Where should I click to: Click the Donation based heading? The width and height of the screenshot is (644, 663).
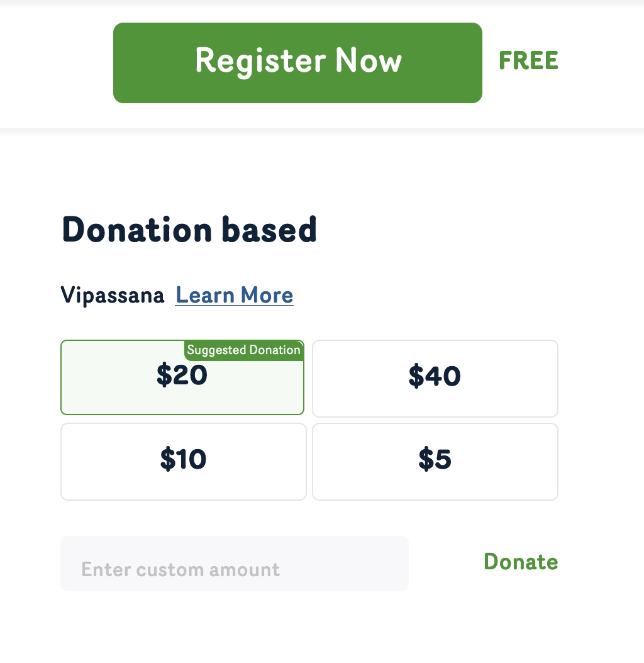coord(189,230)
